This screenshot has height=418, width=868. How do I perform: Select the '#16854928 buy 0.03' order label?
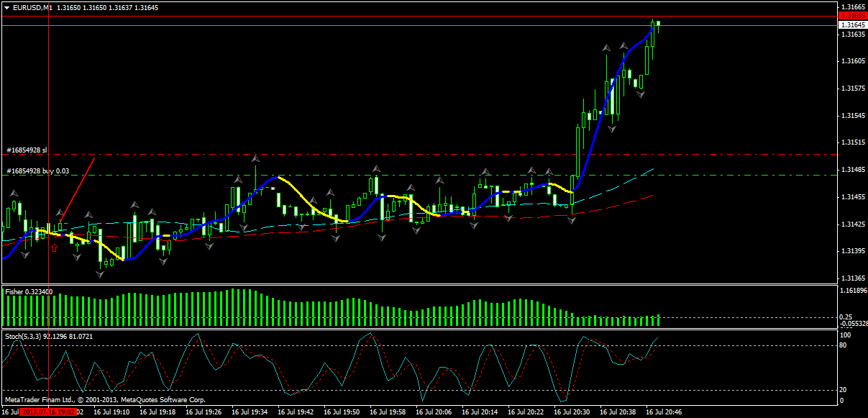tap(37, 171)
